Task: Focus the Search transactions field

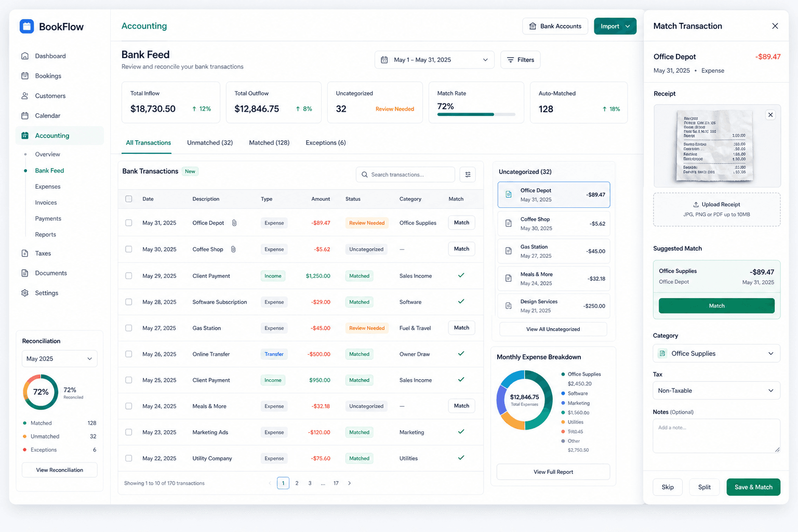Action: coord(405,175)
